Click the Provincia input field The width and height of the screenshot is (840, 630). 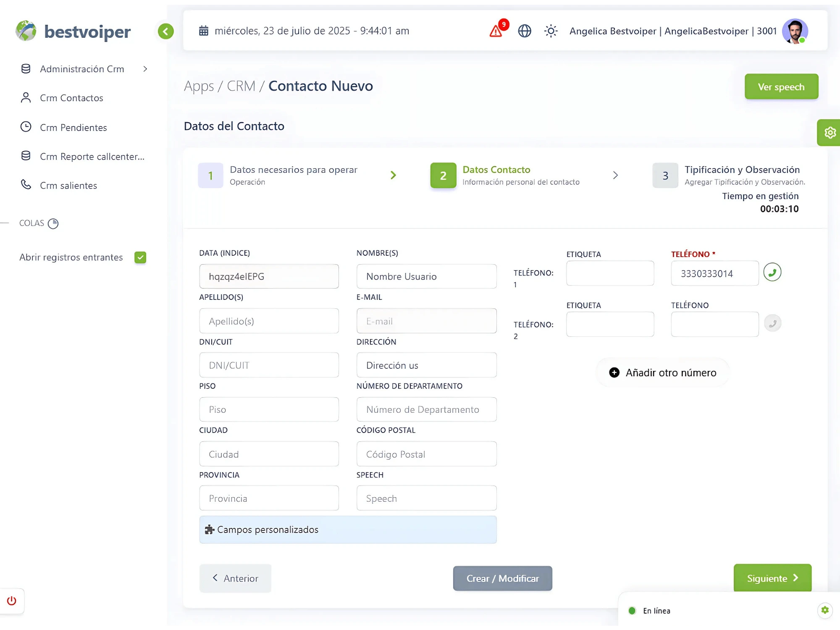269,498
